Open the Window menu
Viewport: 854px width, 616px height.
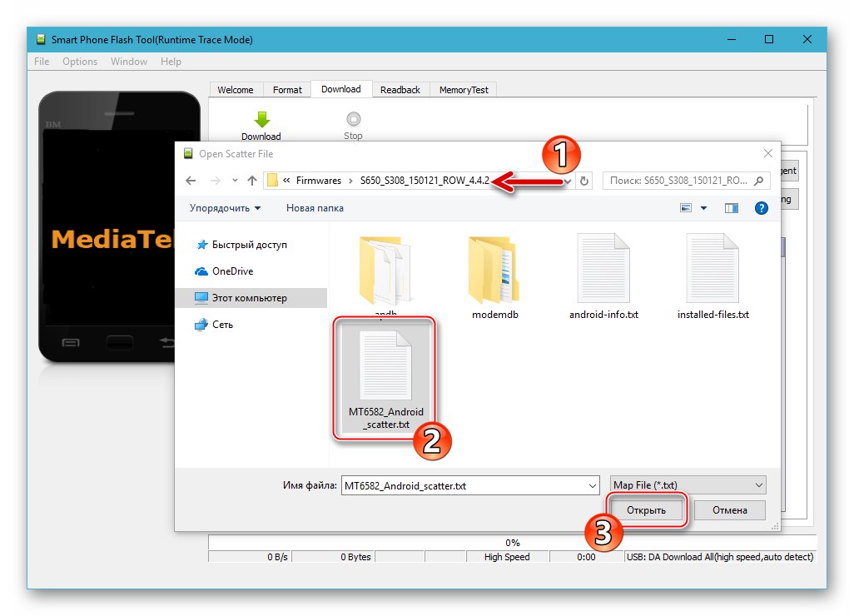tap(129, 62)
